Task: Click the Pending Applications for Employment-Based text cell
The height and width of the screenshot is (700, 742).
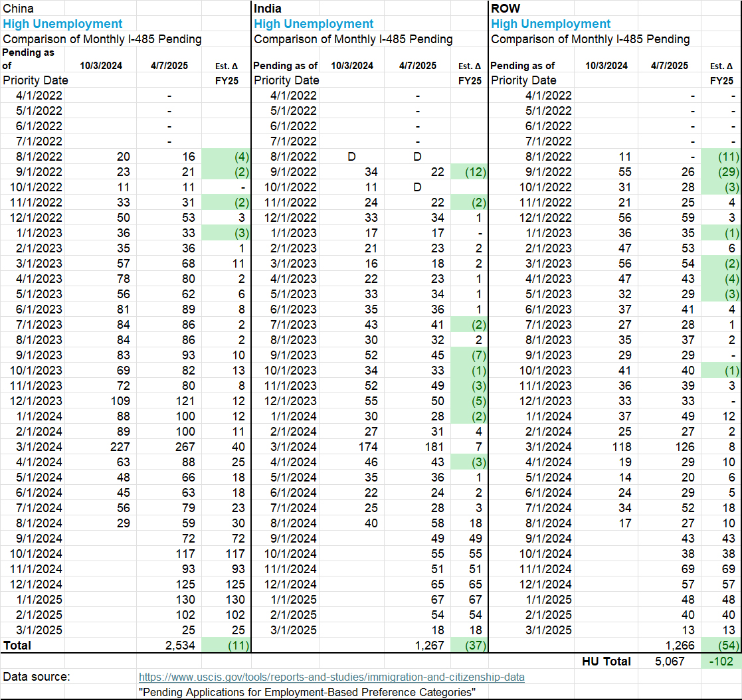Action: pos(307,692)
